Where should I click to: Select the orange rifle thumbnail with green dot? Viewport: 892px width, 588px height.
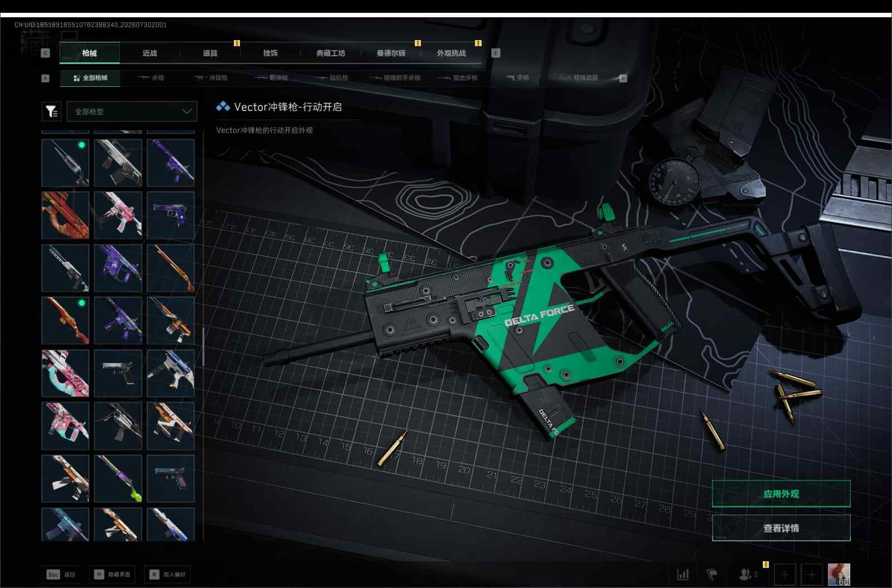pos(65,320)
